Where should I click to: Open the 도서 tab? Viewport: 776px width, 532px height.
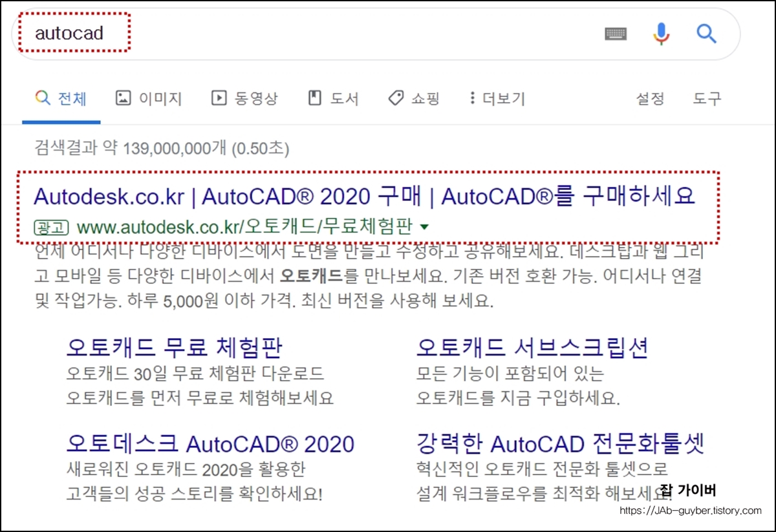(332, 98)
